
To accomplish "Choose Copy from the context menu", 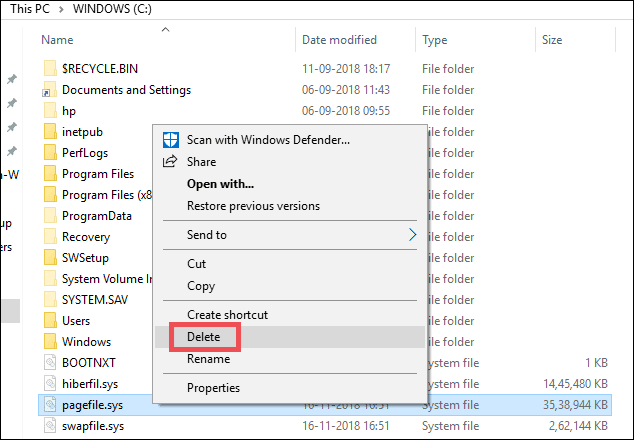I will 290,286.
